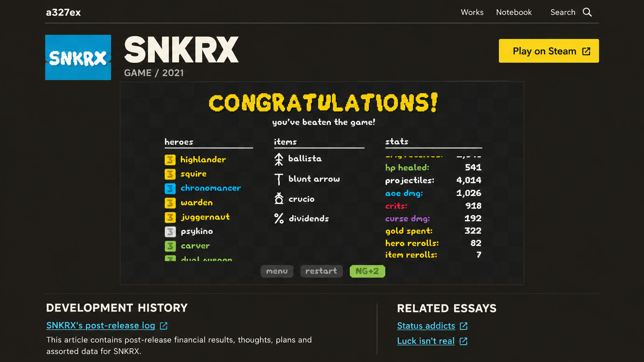Click psykino's white level badge
The width and height of the screenshot is (644, 362).
pos(170,232)
